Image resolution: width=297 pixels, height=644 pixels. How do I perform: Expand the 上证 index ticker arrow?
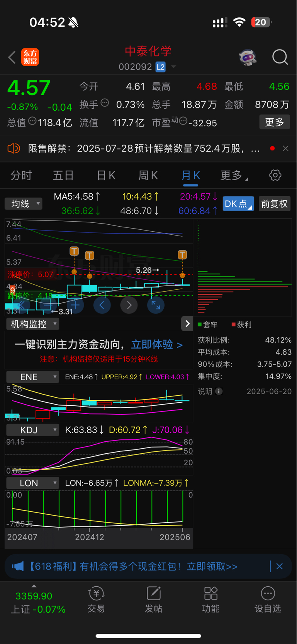34,586
